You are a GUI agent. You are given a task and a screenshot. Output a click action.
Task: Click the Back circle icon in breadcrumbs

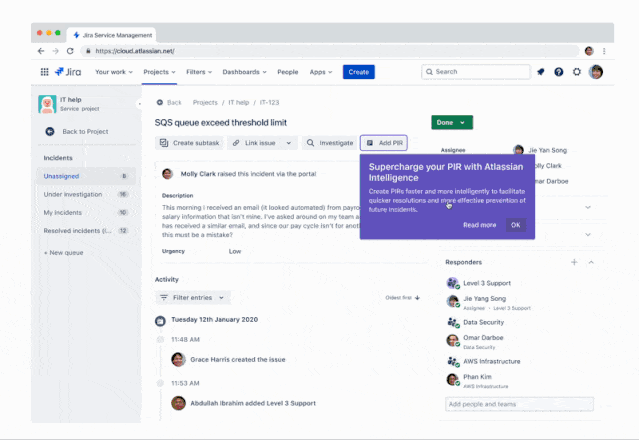160,102
